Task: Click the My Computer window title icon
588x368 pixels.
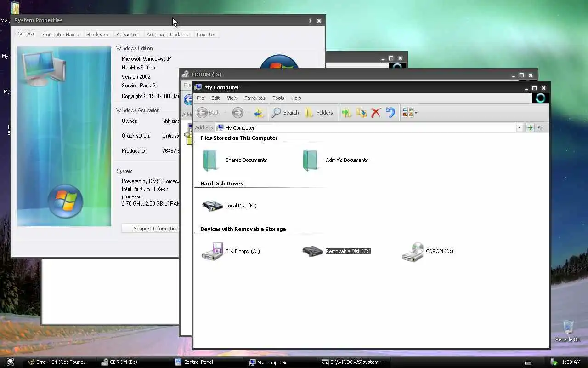Action: tap(198, 87)
